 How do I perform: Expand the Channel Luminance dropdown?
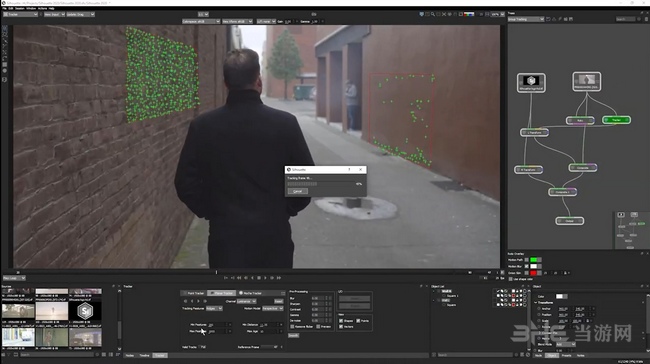coord(246,301)
